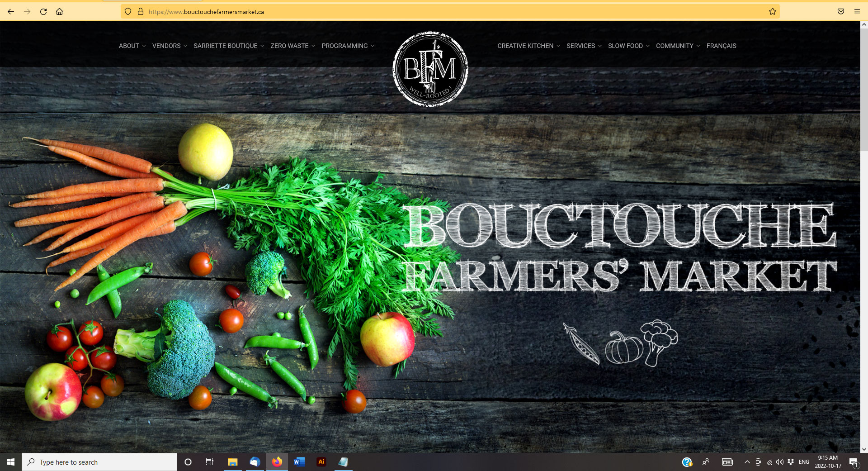This screenshot has width=868, height=471.
Task: Open News and interests taskbar icon
Action: pyautogui.click(x=727, y=462)
